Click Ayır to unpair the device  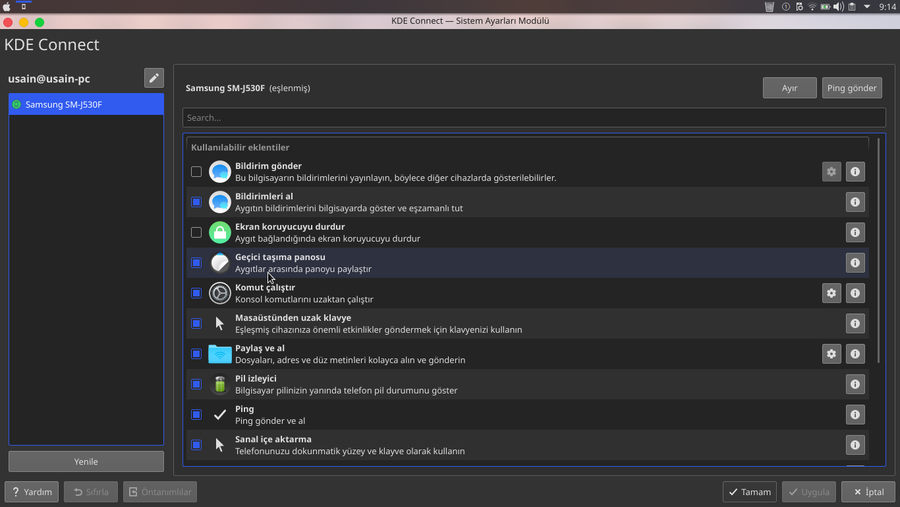pyautogui.click(x=789, y=88)
